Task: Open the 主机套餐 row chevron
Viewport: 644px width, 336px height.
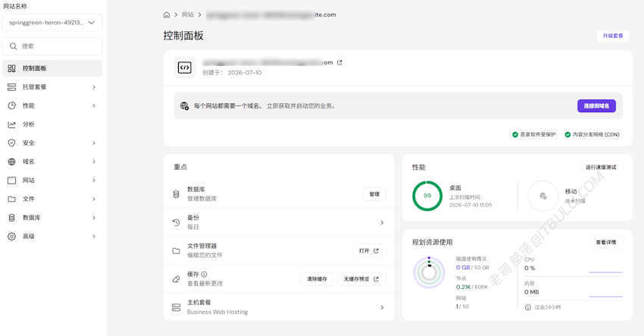Action: click(382, 307)
